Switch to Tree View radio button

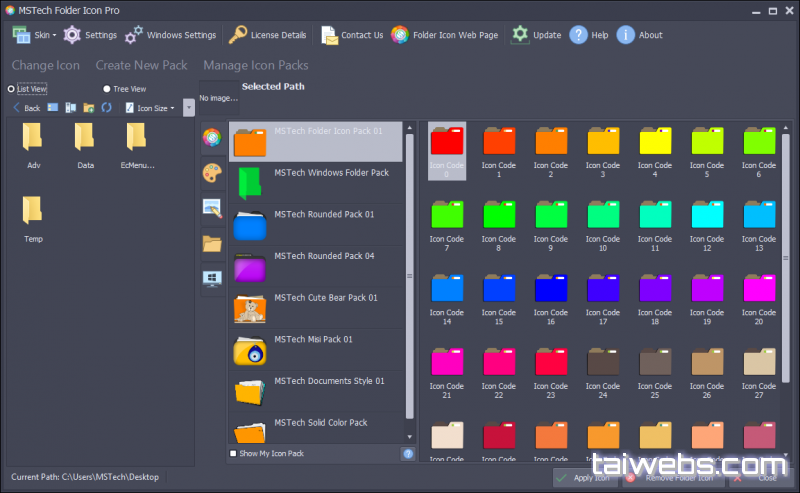[108, 88]
